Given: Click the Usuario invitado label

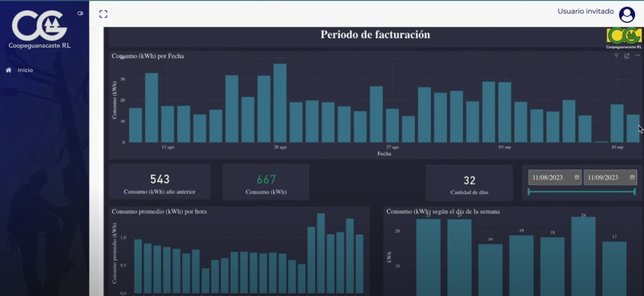Looking at the screenshot, I should click(x=584, y=11).
